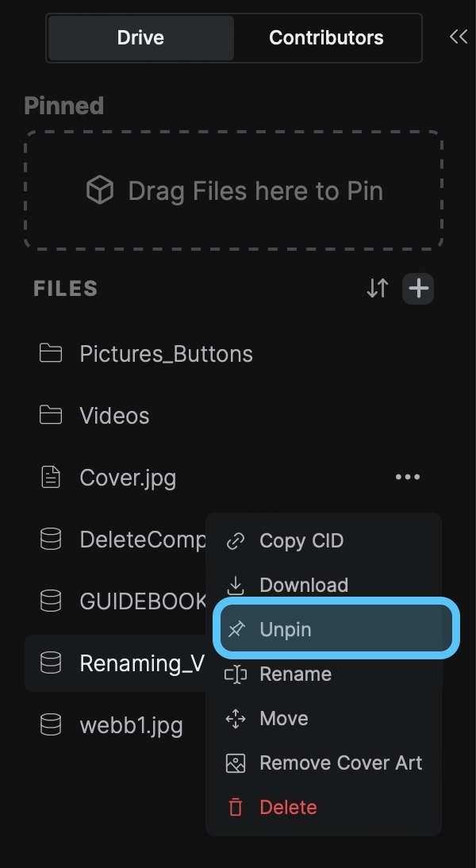
Task: Click the sort files arrows icon
Action: (378, 289)
